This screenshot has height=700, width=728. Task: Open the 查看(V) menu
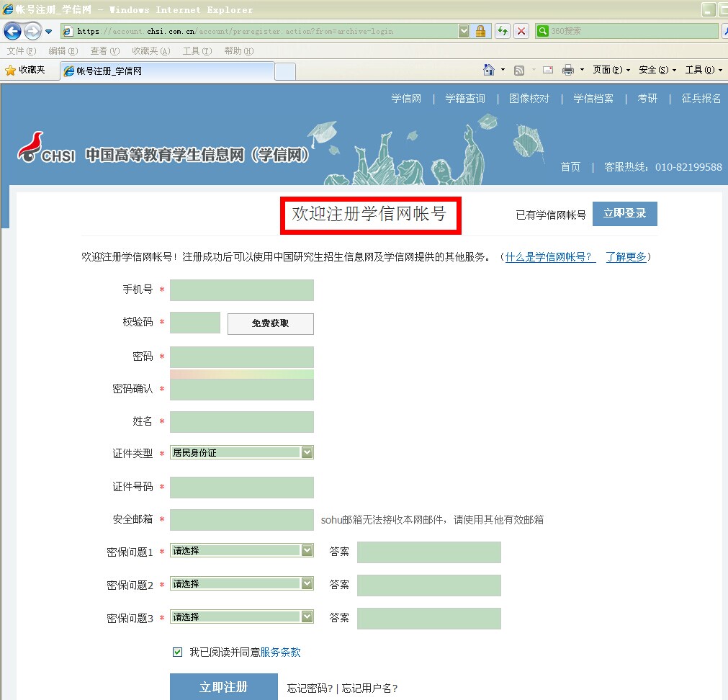[105, 50]
